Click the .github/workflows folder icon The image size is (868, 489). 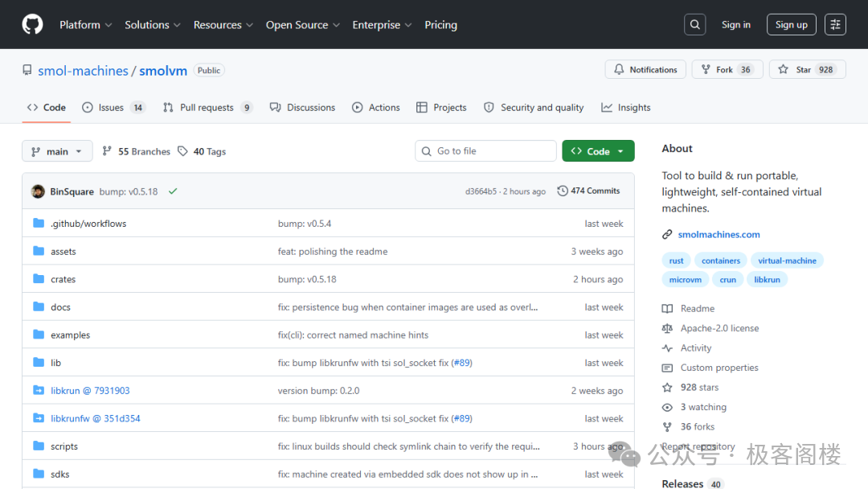point(39,223)
